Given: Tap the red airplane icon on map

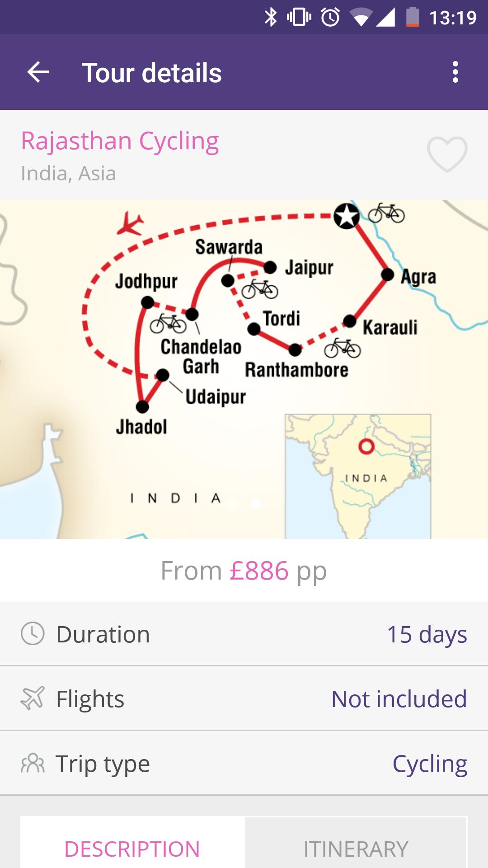Looking at the screenshot, I should tap(130, 223).
